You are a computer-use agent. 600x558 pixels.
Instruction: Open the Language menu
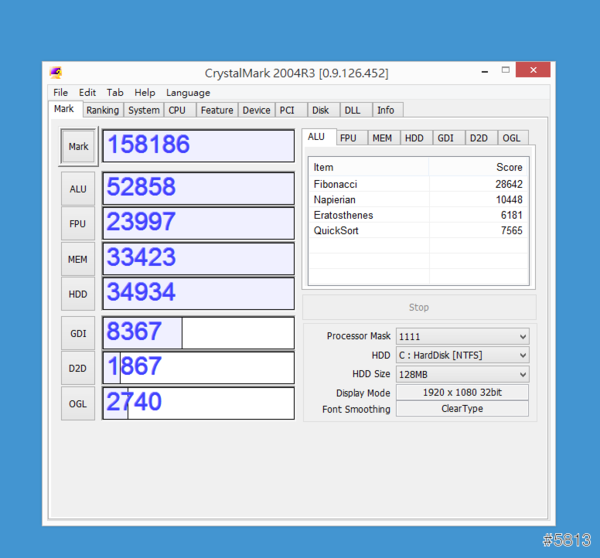pyautogui.click(x=188, y=93)
